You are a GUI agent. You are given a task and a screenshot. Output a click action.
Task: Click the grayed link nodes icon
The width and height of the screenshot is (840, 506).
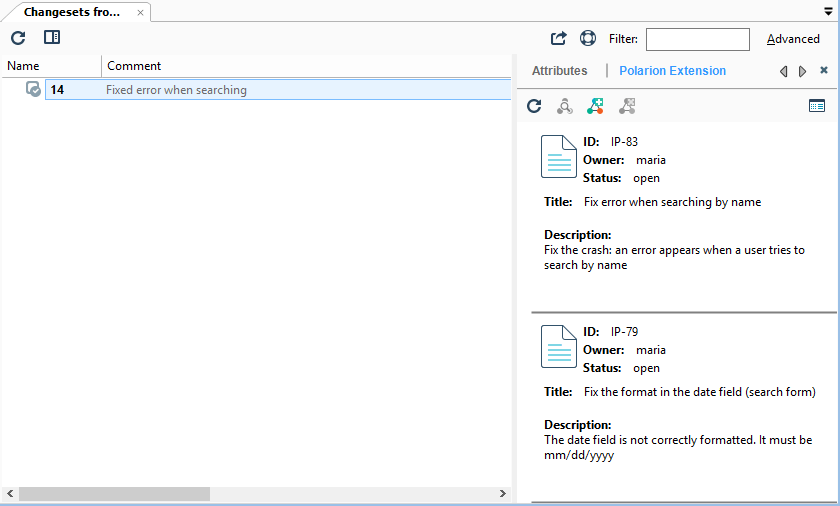coord(565,106)
